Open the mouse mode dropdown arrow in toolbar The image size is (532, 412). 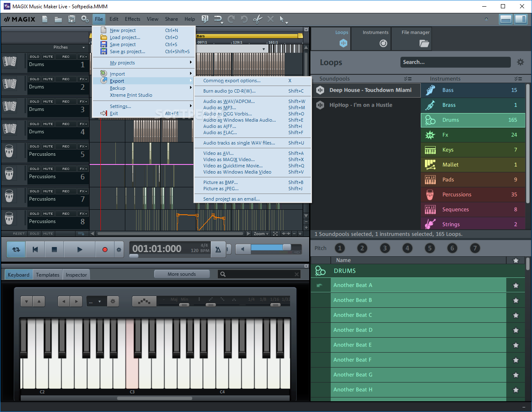tap(286, 22)
